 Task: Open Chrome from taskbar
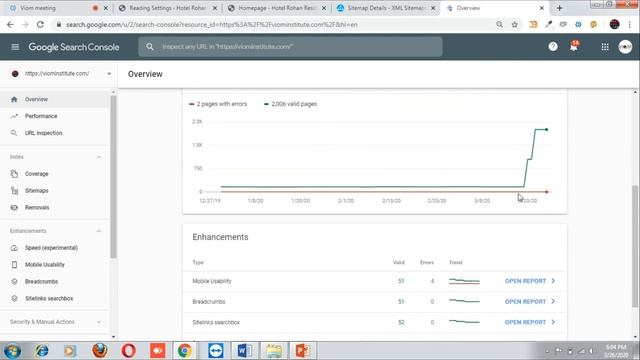point(184,351)
